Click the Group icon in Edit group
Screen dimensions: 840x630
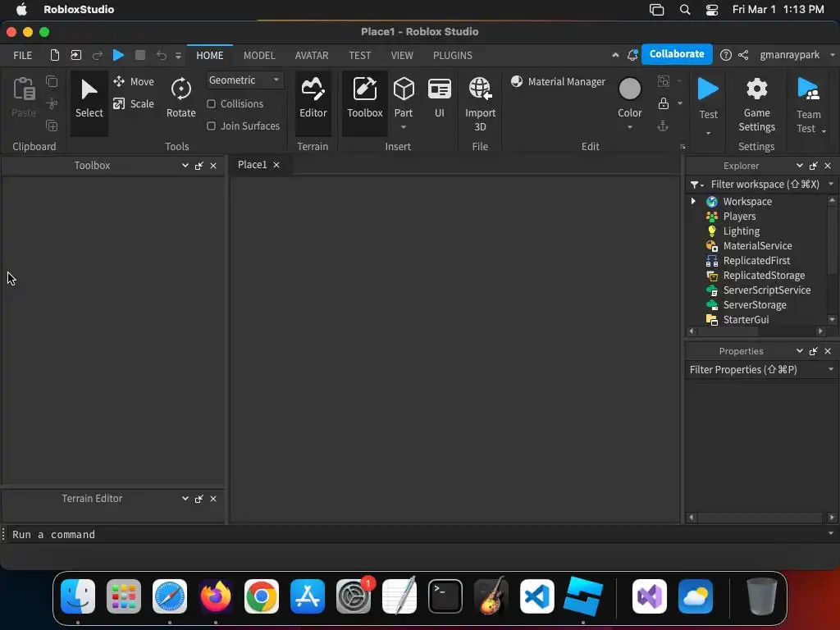click(663, 81)
